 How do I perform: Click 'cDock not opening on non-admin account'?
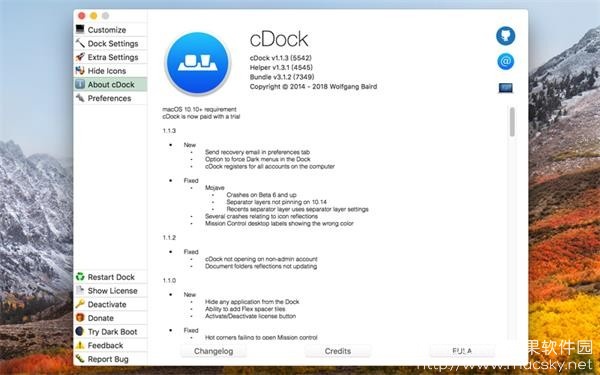point(261,259)
